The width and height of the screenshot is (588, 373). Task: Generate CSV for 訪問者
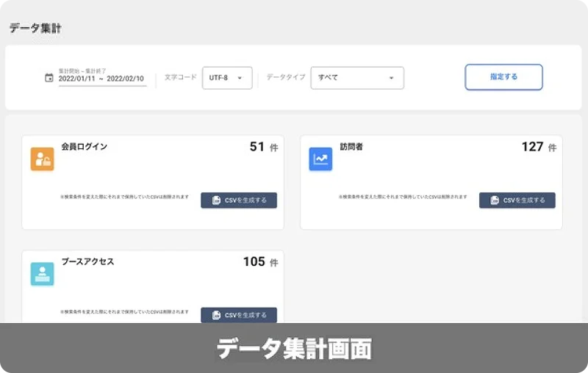tap(517, 200)
